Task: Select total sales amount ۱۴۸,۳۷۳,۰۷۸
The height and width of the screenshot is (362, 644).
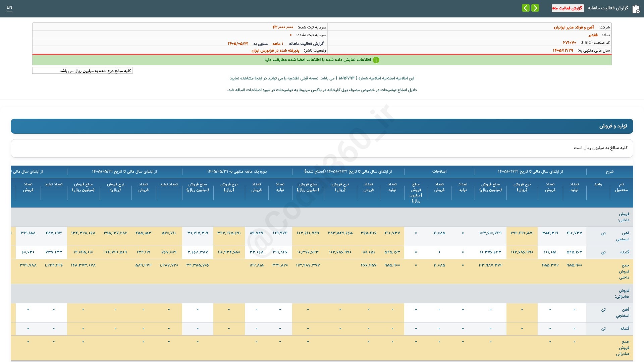Action: tap(83, 265)
